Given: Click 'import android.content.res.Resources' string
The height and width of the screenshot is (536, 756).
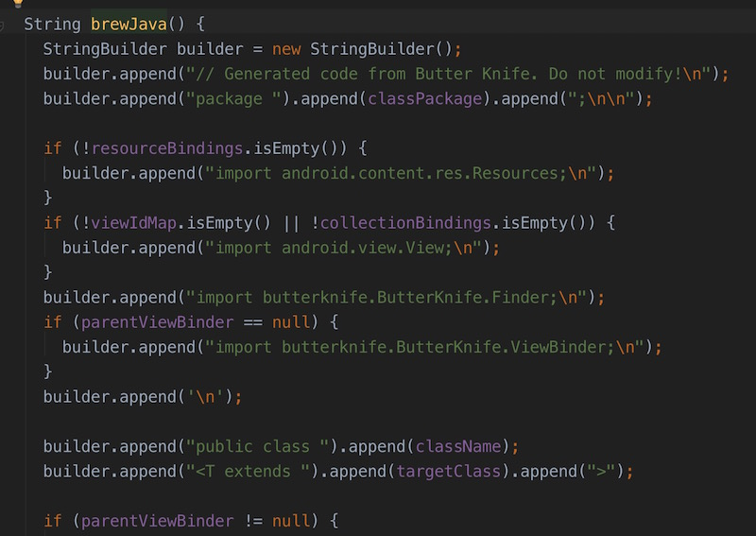Looking at the screenshot, I should point(402,173).
